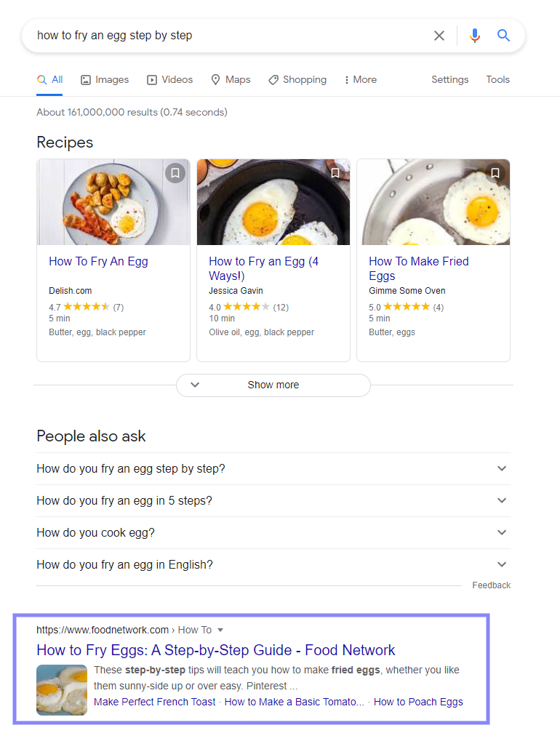Save the Delish How To Fry An Egg recipe
This screenshot has height=733, width=560.
pyautogui.click(x=175, y=173)
